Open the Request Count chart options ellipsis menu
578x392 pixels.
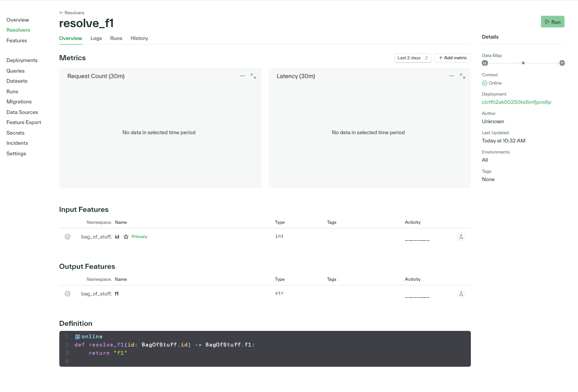[242, 76]
